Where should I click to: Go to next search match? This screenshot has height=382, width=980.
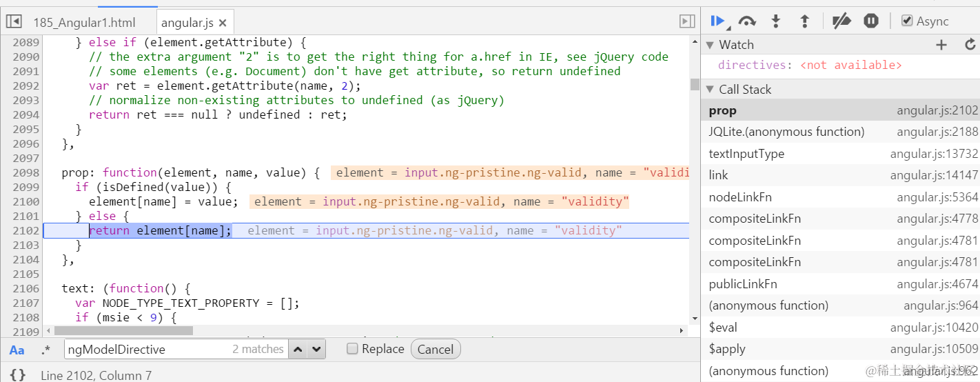pos(316,349)
